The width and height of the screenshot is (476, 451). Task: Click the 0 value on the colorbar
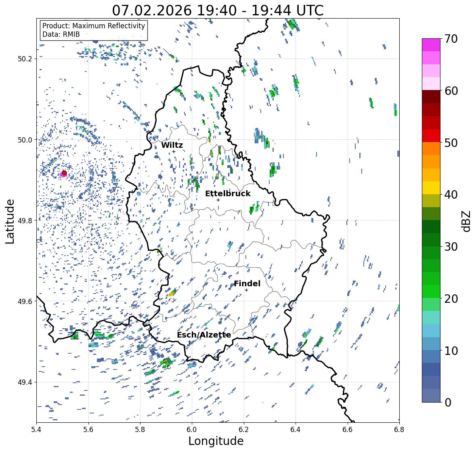click(448, 403)
